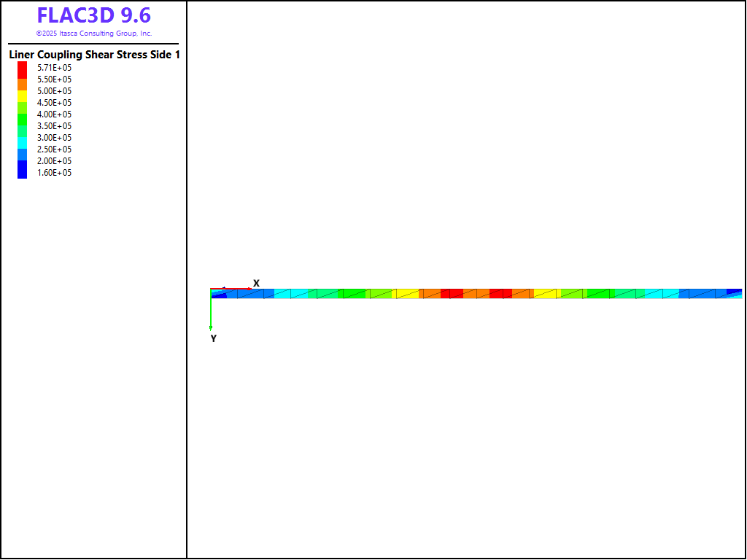Image resolution: width=747 pixels, height=560 pixels.
Task: Click the green Y axis arrow
Action: coord(211,311)
